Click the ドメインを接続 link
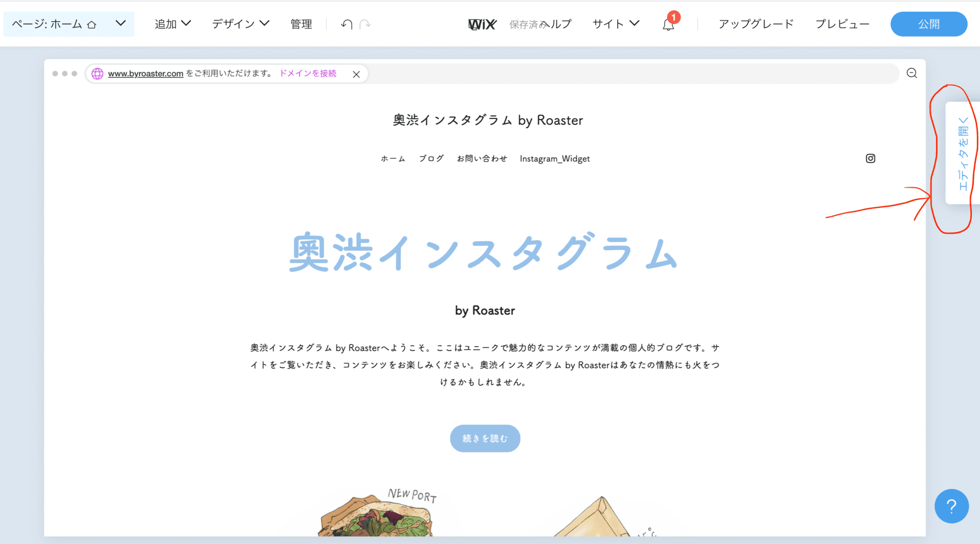 tap(308, 73)
